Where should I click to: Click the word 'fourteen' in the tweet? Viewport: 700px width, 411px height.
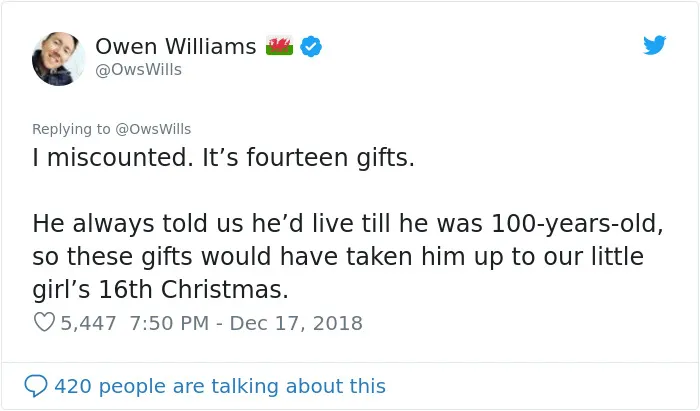coord(297,158)
